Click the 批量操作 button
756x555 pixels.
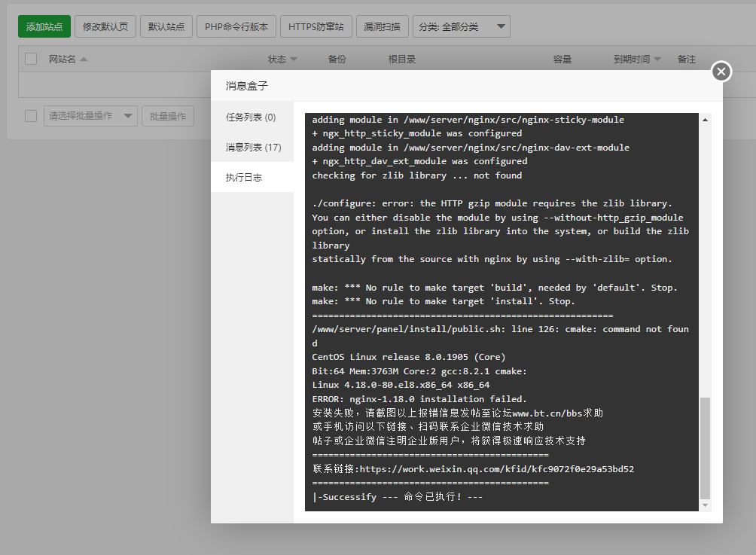(x=168, y=116)
